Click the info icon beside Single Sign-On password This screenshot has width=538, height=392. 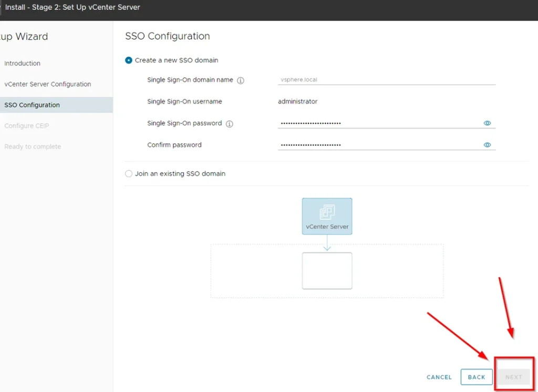coord(229,124)
